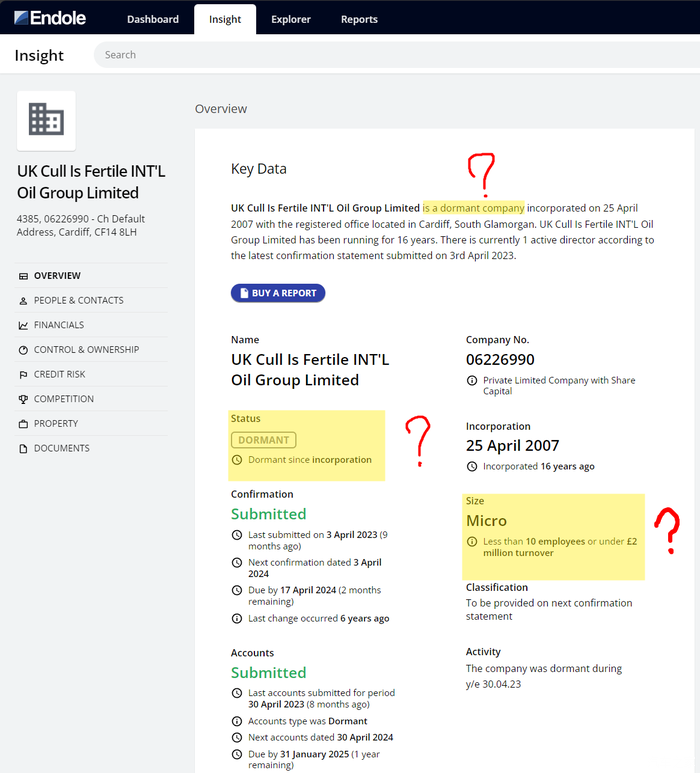
Task: Focus the Search input field
Action: 397,55
